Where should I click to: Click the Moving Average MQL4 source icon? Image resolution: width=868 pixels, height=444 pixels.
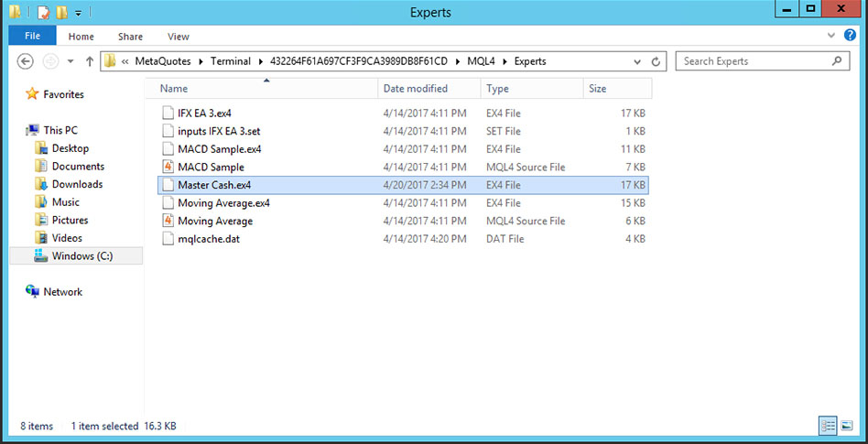(168, 221)
